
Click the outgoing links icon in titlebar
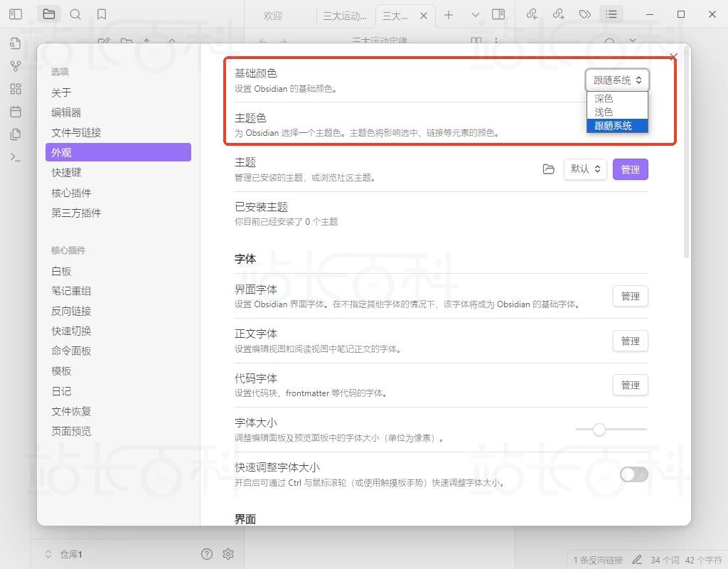pyautogui.click(x=559, y=14)
